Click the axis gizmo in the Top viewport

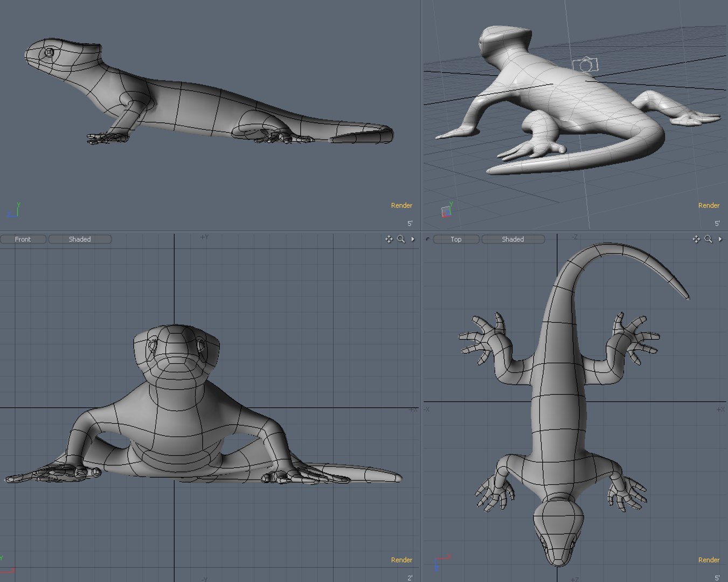[442, 563]
